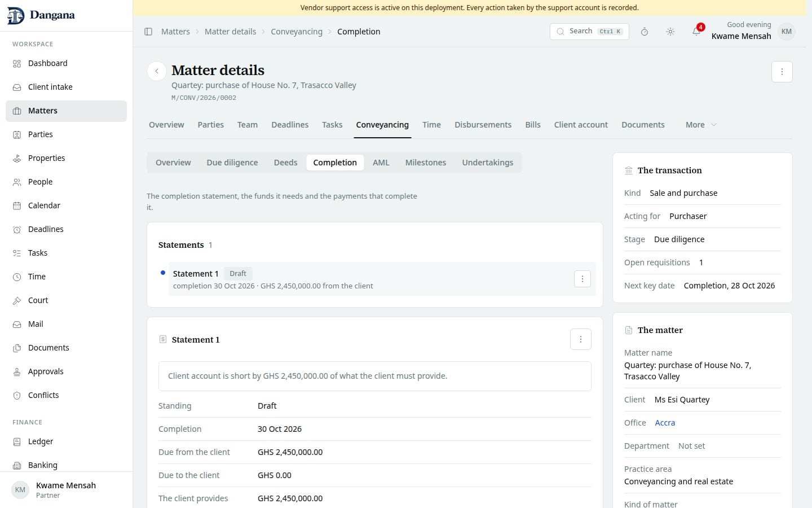Follow the Accra office link

click(x=665, y=423)
